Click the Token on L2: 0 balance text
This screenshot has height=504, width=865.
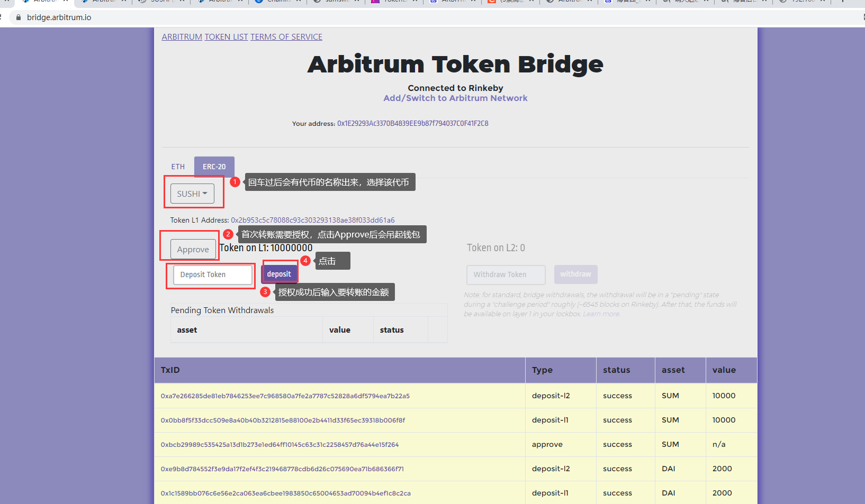pos(496,248)
